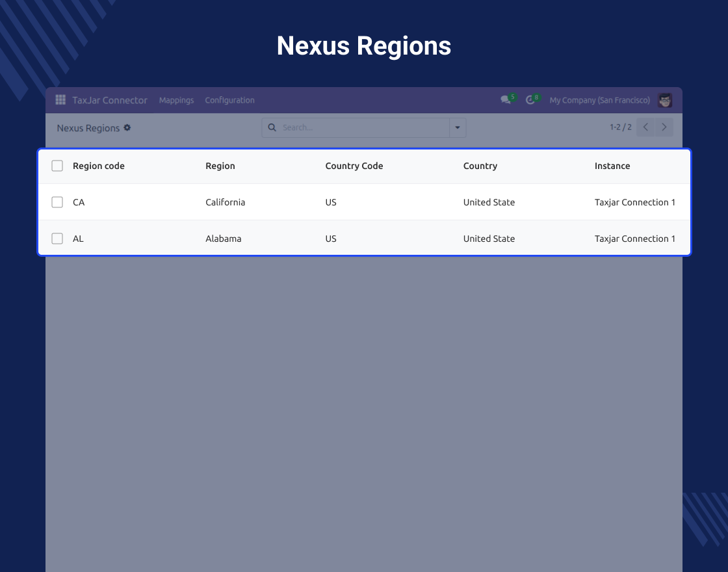Open the chat messages icon
Viewport: 728px width, 572px height.
tap(506, 100)
